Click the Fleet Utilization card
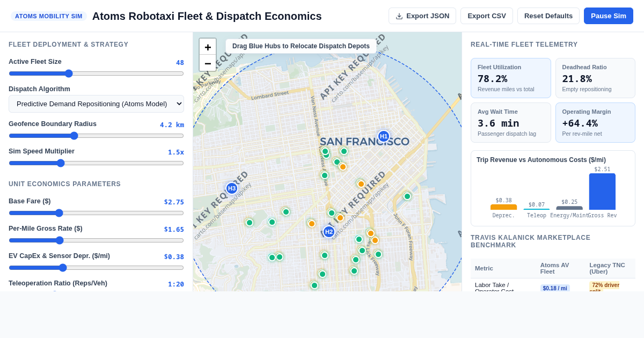 (511, 78)
